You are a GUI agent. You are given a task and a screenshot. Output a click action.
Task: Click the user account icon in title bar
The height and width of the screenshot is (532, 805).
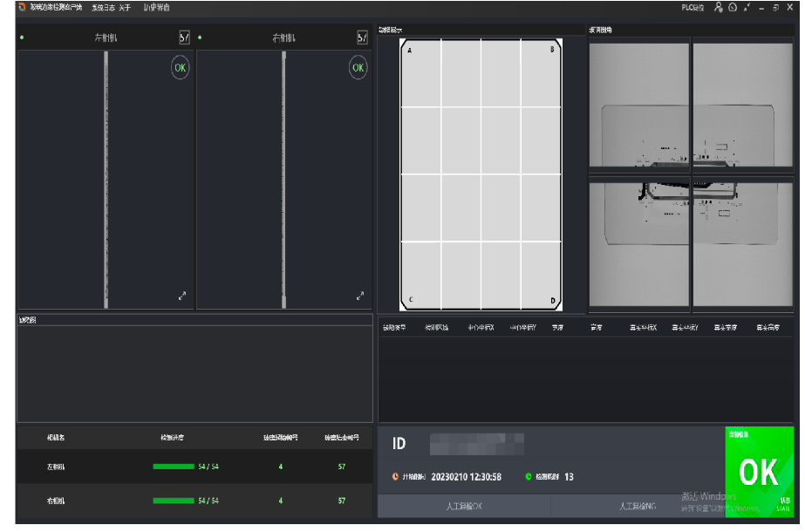[x=719, y=7]
